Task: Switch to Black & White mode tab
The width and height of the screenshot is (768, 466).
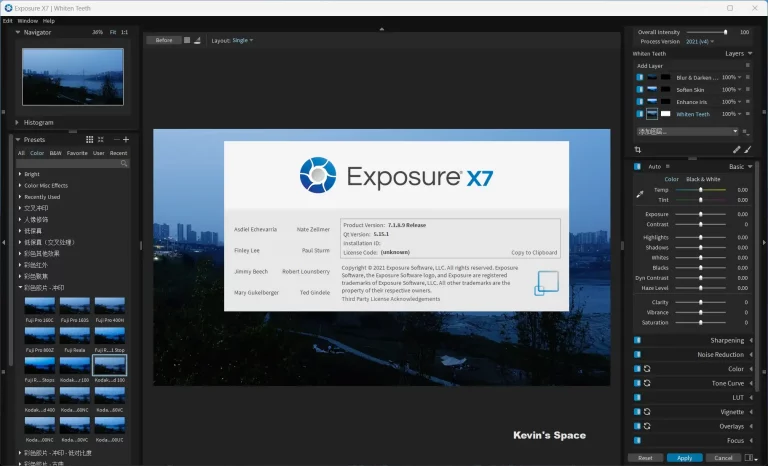Action: click(x=703, y=179)
